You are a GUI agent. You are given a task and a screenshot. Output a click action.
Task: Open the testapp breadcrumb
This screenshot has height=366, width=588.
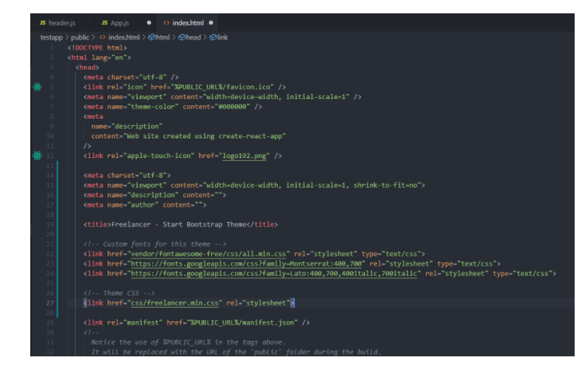tap(51, 37)
